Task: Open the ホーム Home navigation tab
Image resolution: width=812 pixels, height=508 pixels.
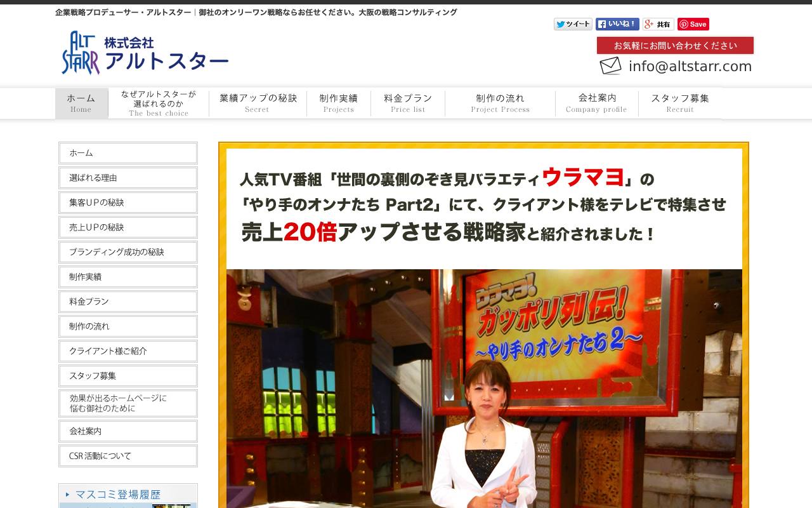Action: [81, 103]
